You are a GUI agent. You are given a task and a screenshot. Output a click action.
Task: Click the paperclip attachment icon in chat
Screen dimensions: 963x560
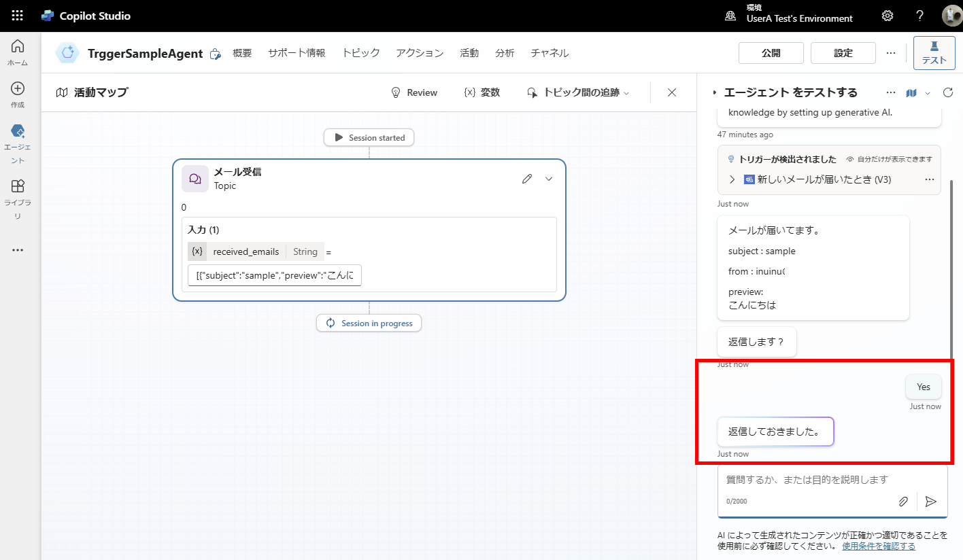903,501
